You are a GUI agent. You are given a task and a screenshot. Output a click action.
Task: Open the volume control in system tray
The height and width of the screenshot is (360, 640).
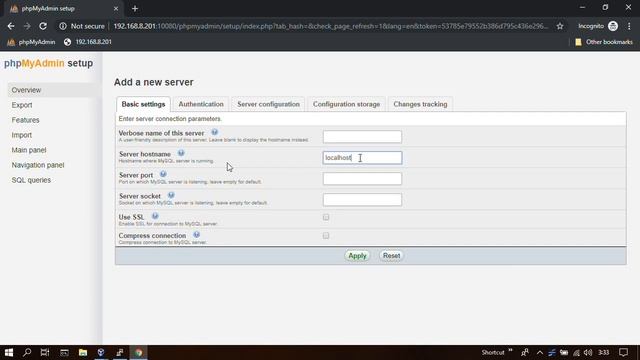coord(588,353)
